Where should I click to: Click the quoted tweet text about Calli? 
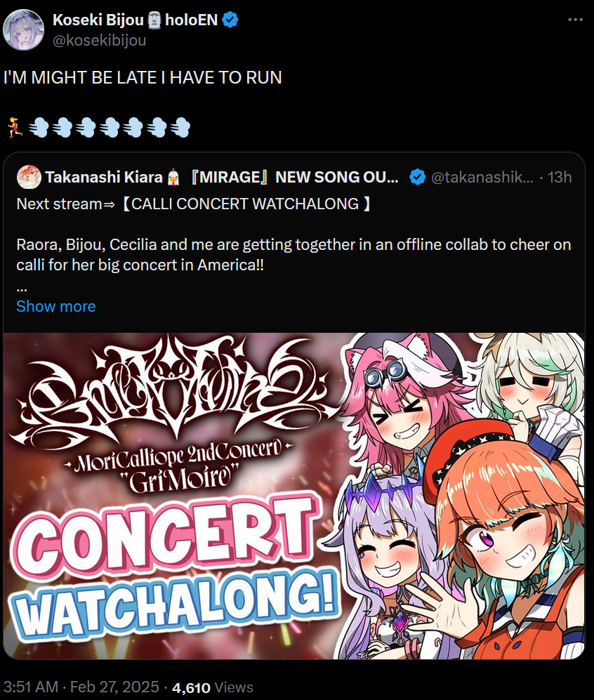[293, 255]
